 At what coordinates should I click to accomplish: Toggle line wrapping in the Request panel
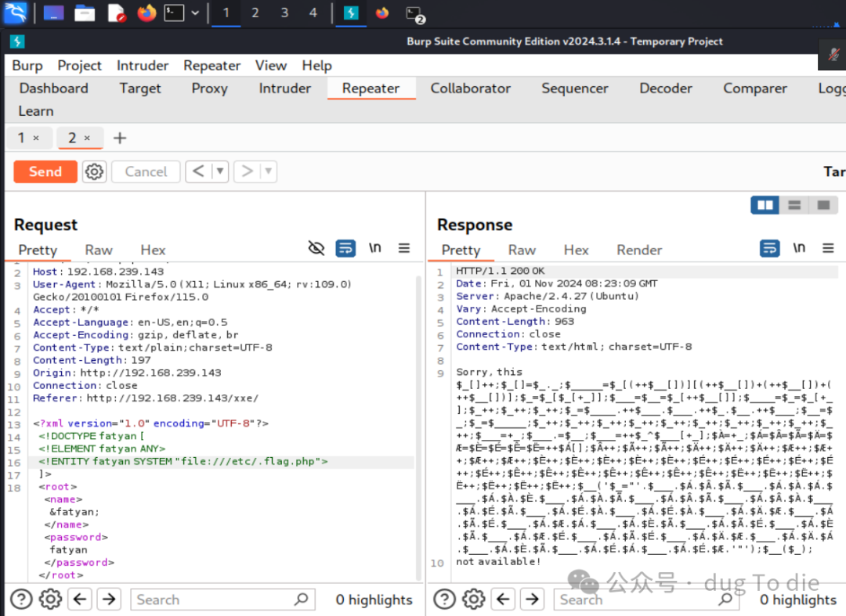[x=346, y=248]
